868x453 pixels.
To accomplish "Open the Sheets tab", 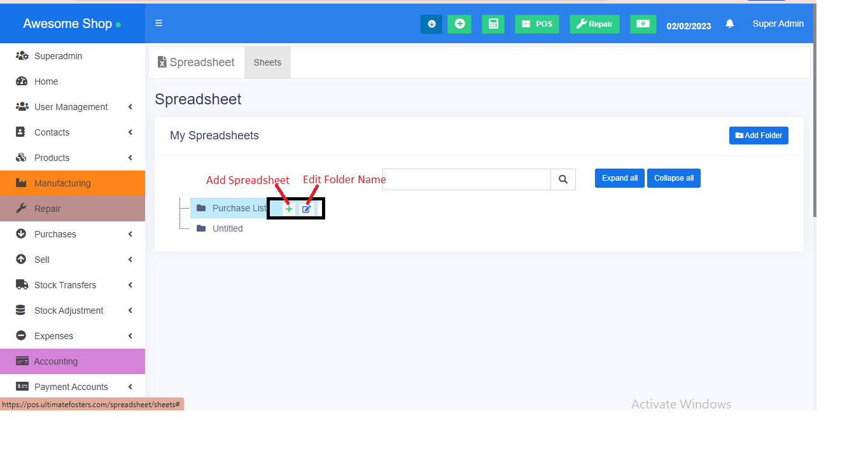I will (267, 62).
